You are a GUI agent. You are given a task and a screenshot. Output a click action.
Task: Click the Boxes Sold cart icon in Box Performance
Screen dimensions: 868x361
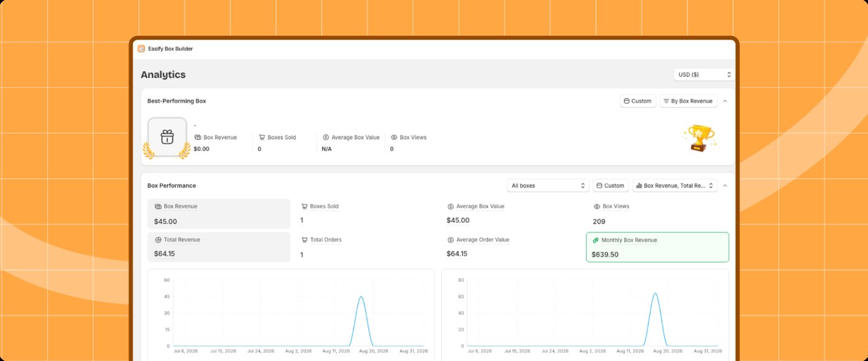tap(304, 206)
